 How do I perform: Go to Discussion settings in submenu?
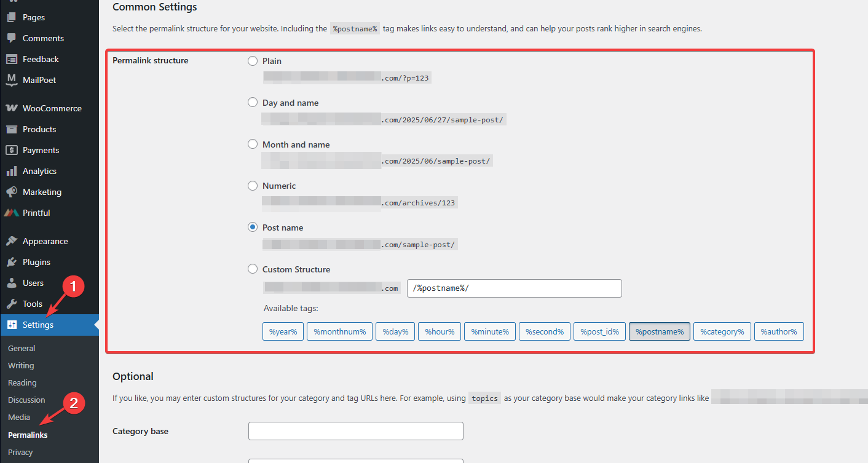click(26, 400)
